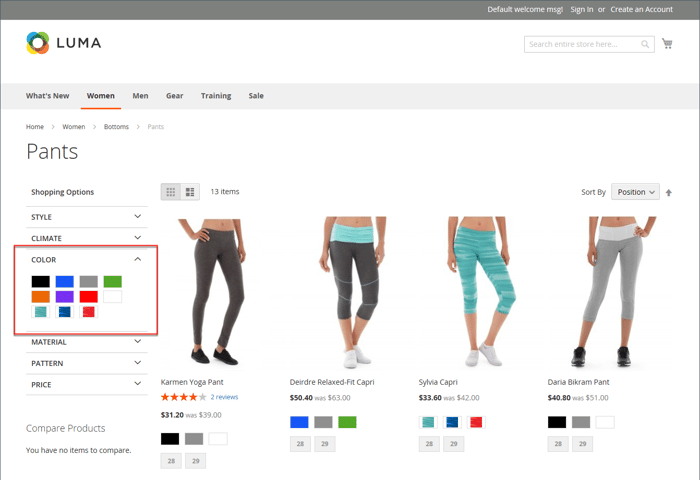
Task: Select teal swatch on Sylvia Capri
Action: (428, 422)
